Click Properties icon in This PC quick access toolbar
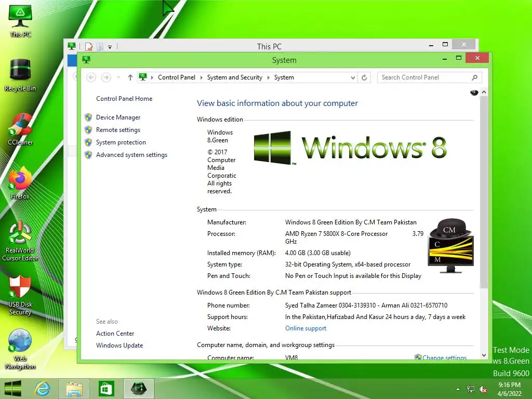This screenshot has height=399, width=532. click(x=88, y=46)
